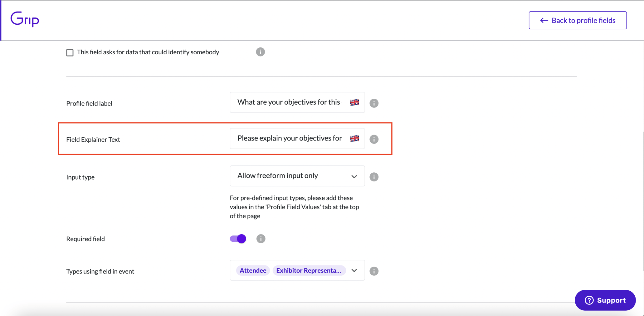
Task: Click the info icon beside Input type
Action: [x=374, y=177]
